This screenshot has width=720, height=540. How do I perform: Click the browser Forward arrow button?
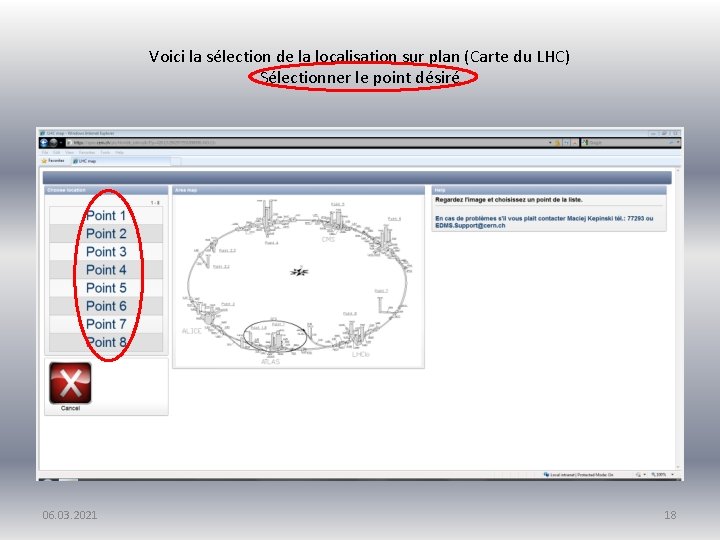53,142
